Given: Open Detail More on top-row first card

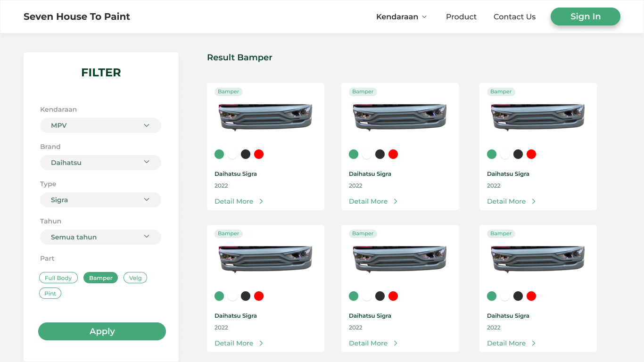Looking at the screenshot, I should 239,201.
